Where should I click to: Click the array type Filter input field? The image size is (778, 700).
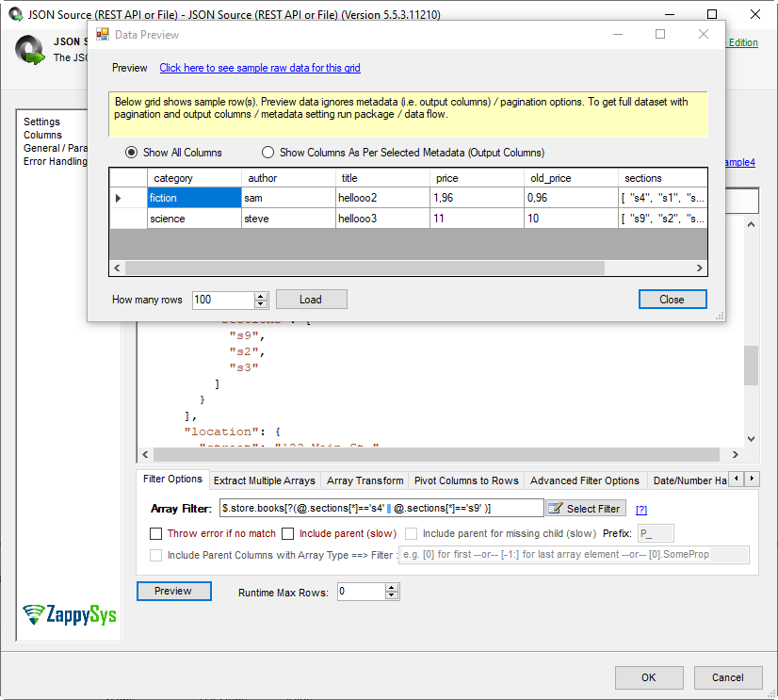pyautogui.click(x=574, y=555)
